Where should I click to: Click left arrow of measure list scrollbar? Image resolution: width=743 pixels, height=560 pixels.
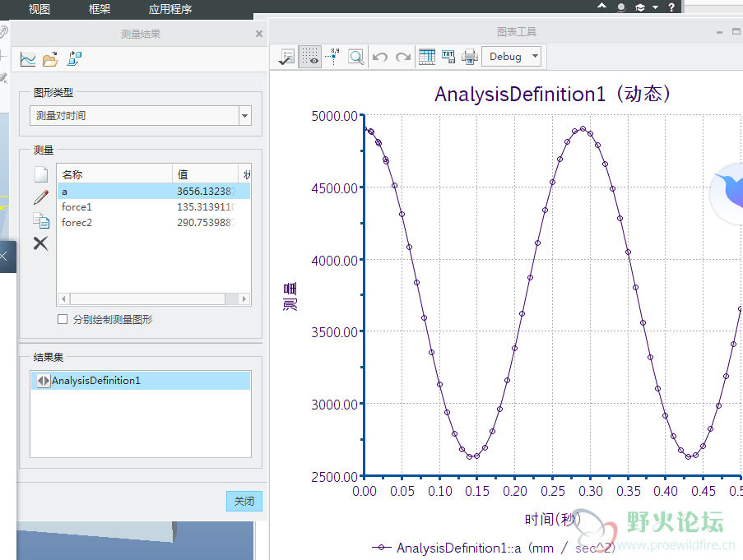click(x=64, y=299)
